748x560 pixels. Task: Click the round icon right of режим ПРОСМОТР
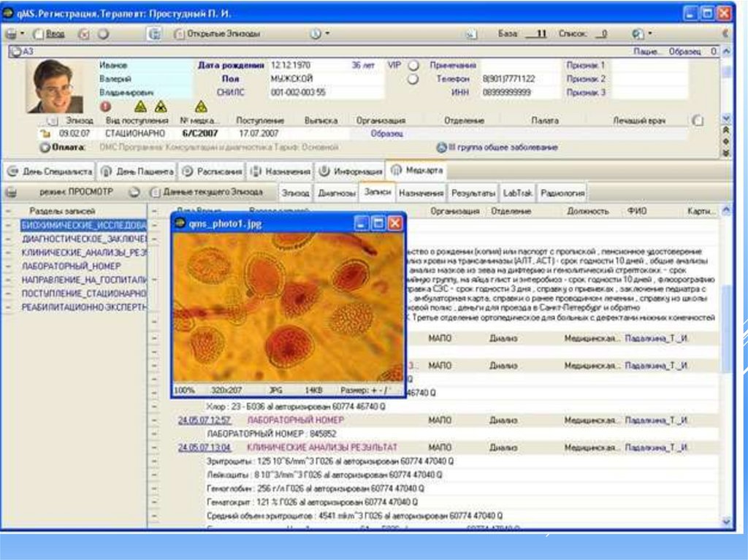pyautogui.click(x=134, y=192)
